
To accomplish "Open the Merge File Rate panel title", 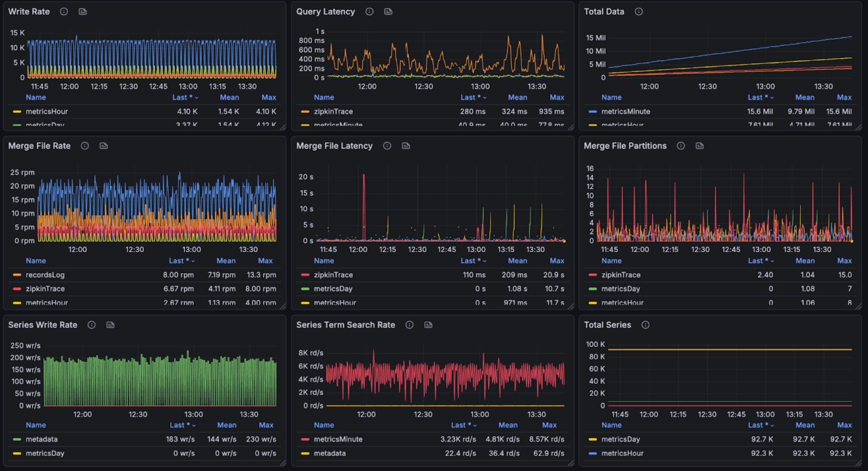I will click(x=39, y=146).
